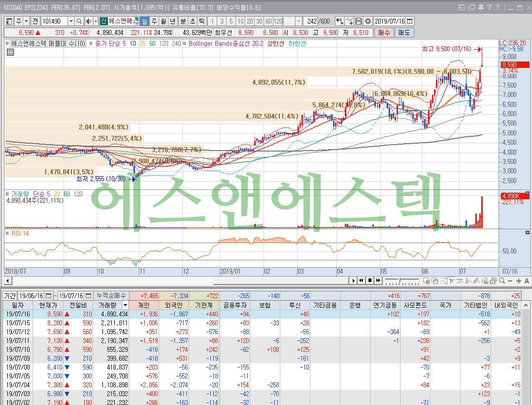Open the interval combo box dropdown
This screenshot has height=405, width=532.
tap(299, 21)
